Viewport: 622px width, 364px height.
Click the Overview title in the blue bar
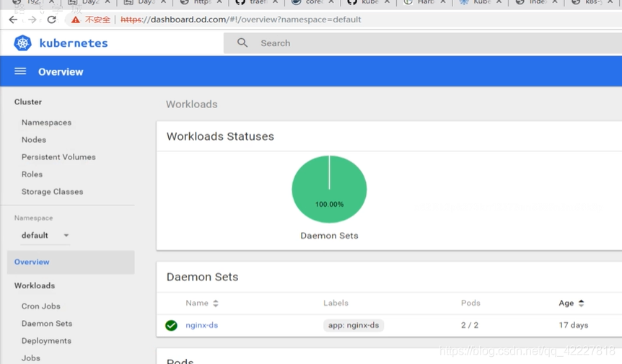(61, 71)
